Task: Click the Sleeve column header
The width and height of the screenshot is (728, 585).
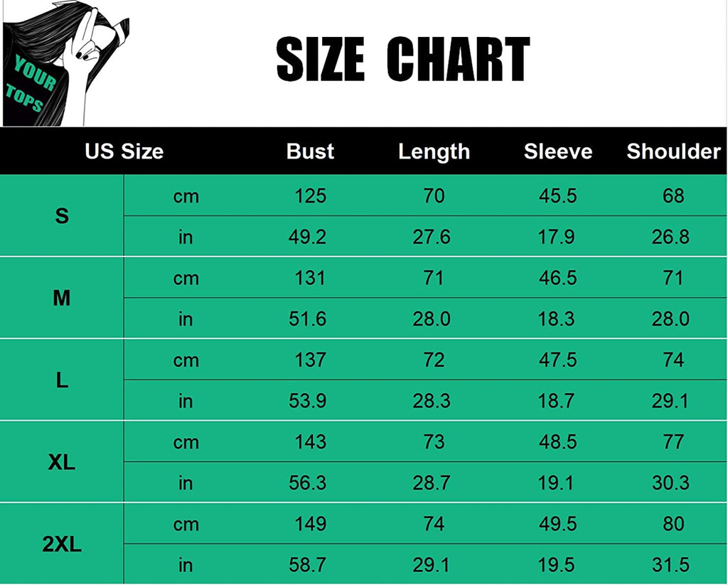Action: tap(558, 151)
